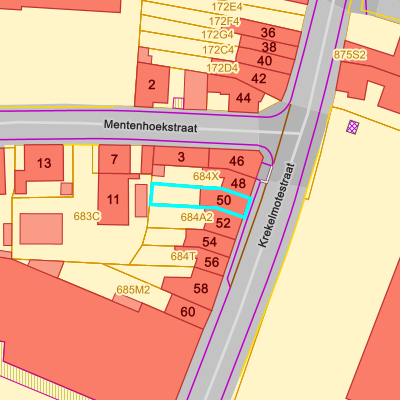Select building number 44
This screenshot has width=400, height=400.
pos(243,98)
